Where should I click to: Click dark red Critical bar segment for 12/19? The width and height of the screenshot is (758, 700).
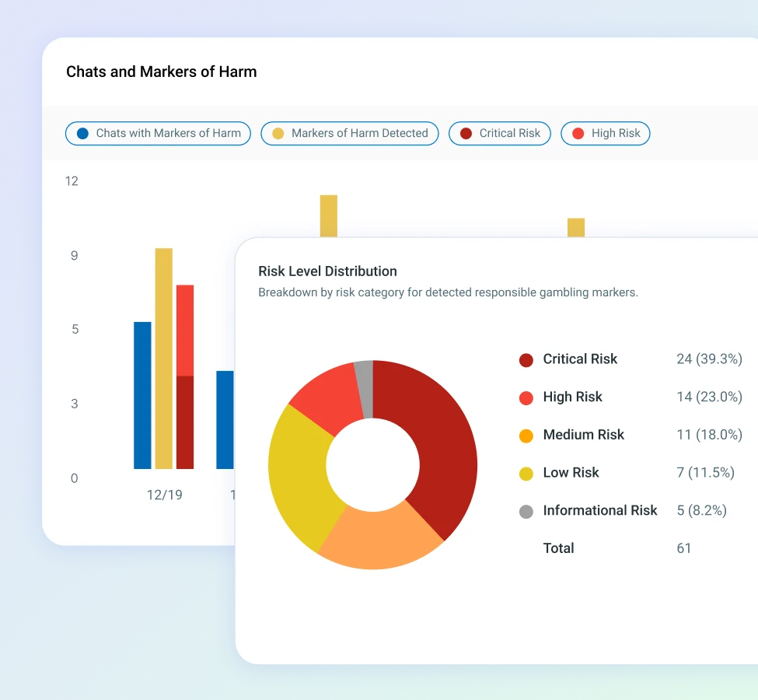pyautogui.click(x=185, y=422)
